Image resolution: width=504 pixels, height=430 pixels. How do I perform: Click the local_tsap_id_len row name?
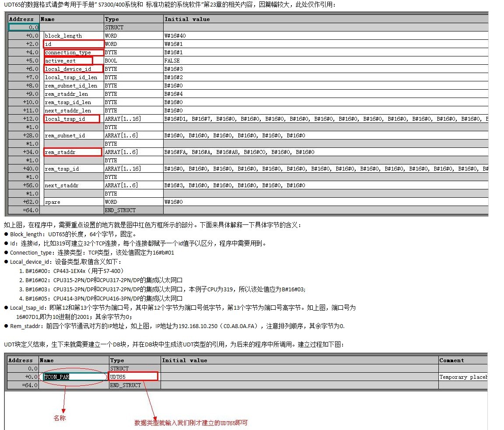[73, 77]
